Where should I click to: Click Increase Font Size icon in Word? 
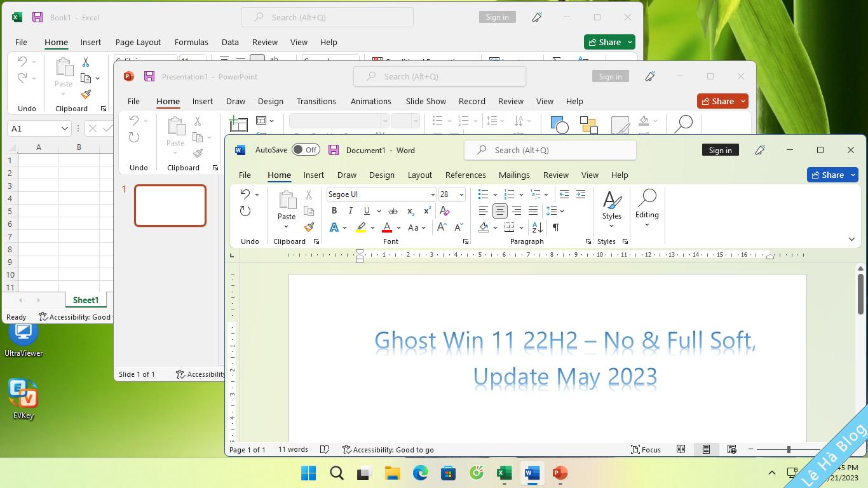click(442, 227)
